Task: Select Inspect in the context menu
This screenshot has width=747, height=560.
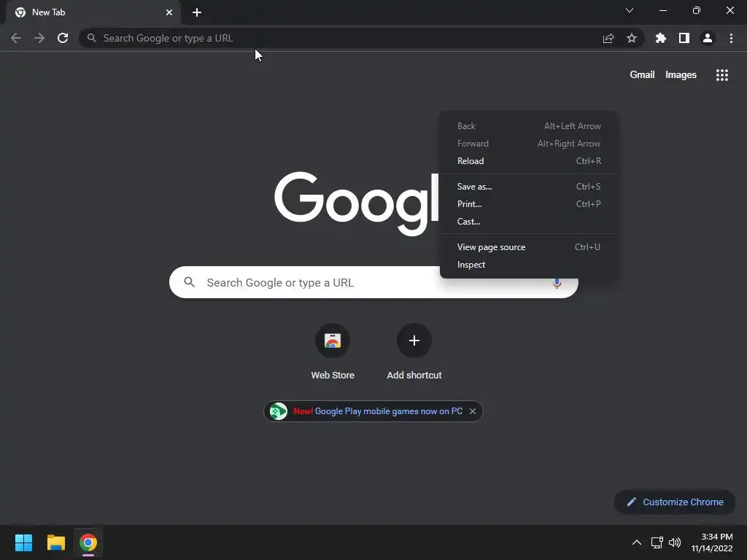Action: tap(529, 265)
